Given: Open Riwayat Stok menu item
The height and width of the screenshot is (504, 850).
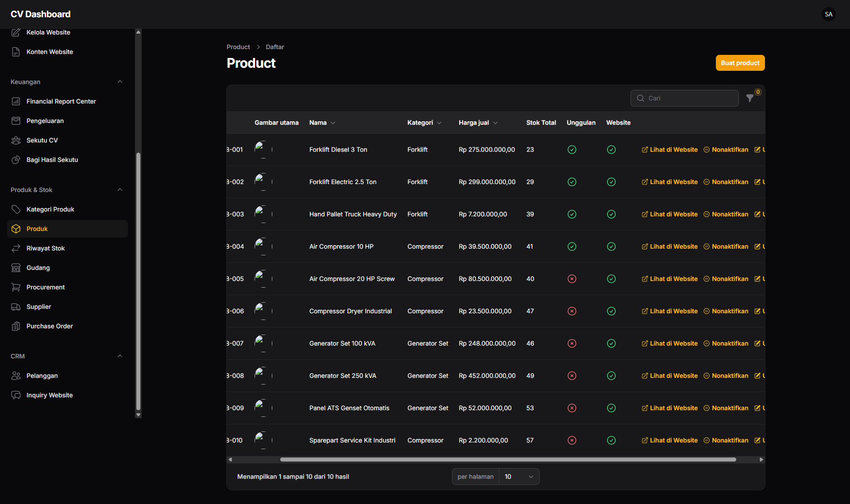Looking at the screenshot, I should pyautogui.click(x=46, y=248).
